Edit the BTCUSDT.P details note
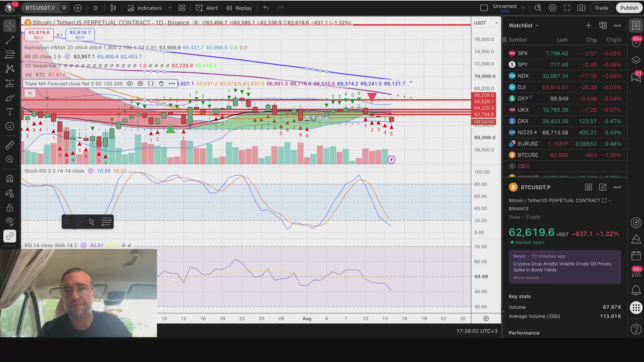 [x=603, y=187]
